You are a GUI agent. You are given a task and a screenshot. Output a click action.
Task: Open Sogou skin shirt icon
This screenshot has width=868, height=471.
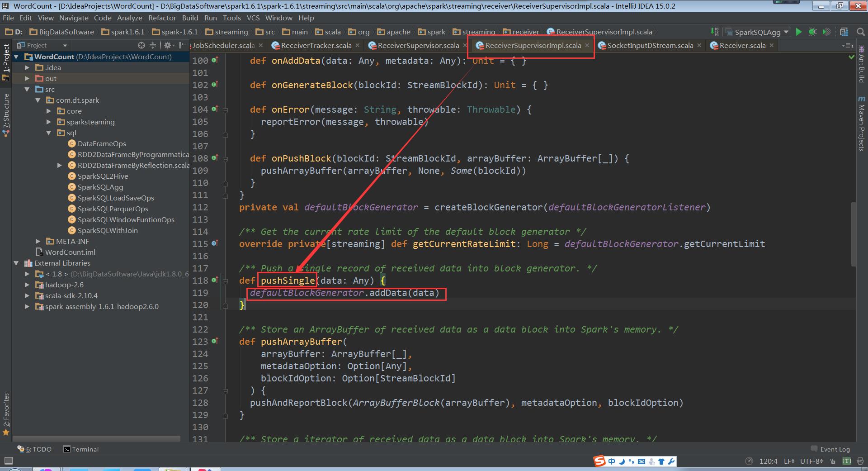tap(661, 461)
